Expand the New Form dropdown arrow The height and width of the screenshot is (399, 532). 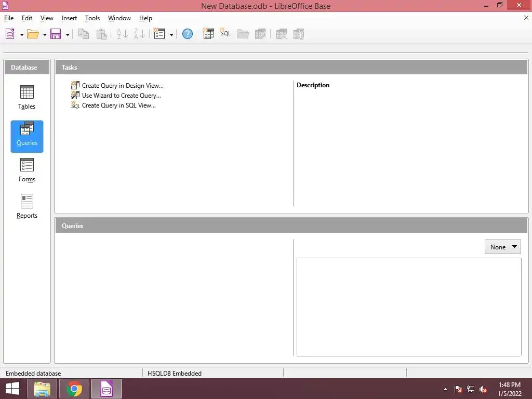tap(171, 35)
